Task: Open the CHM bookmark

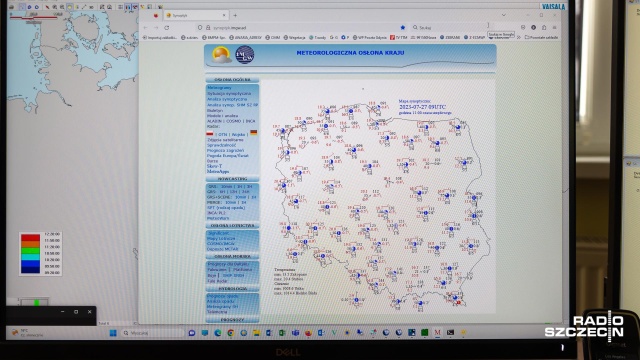Action: (x=273, y=38)
